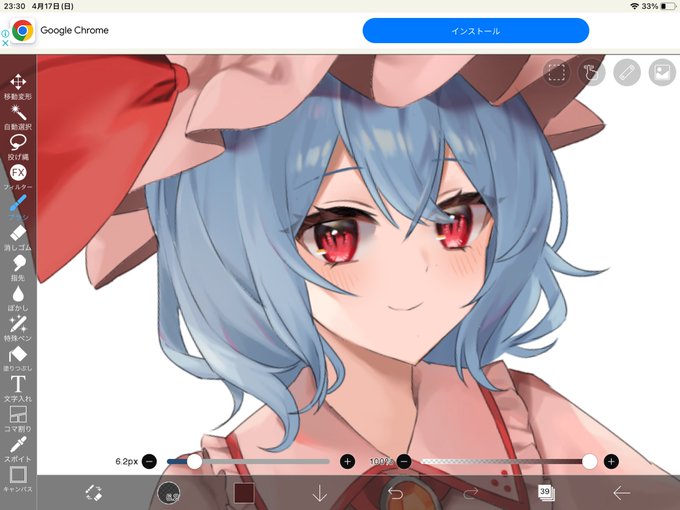
Task: Select the Smudge finger tool (指先)
Action: point(18,268)
